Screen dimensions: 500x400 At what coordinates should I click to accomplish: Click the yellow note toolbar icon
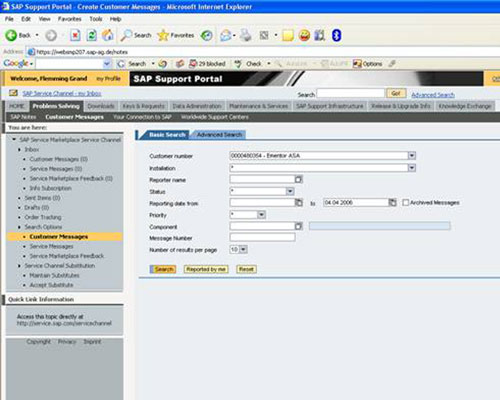(x=288, y=35)
